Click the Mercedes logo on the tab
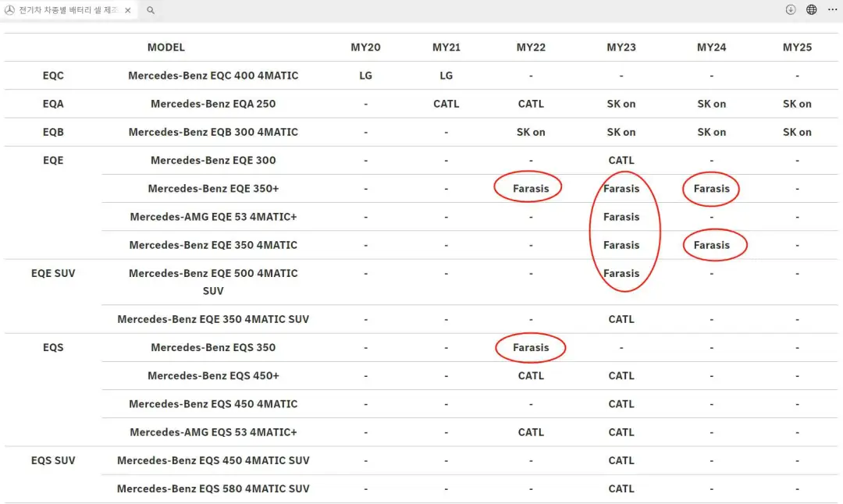The image size is (843, 504). (9, 10)
